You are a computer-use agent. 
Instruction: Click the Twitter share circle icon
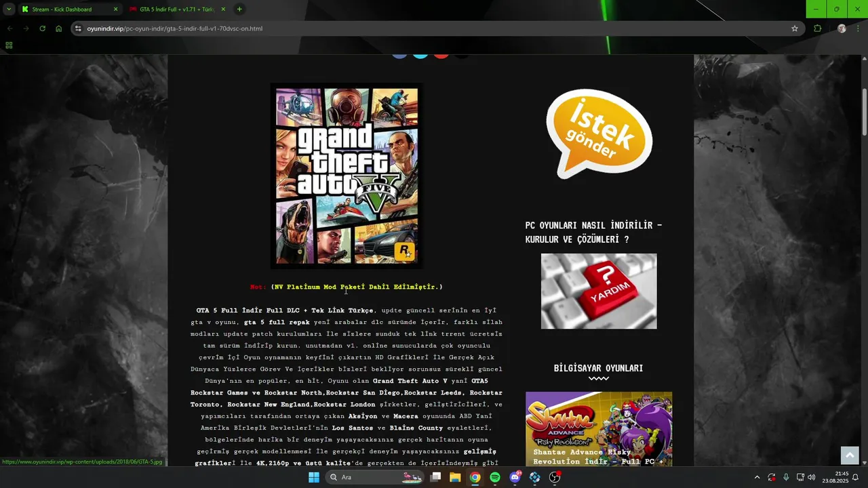click(x=420, y=55)
